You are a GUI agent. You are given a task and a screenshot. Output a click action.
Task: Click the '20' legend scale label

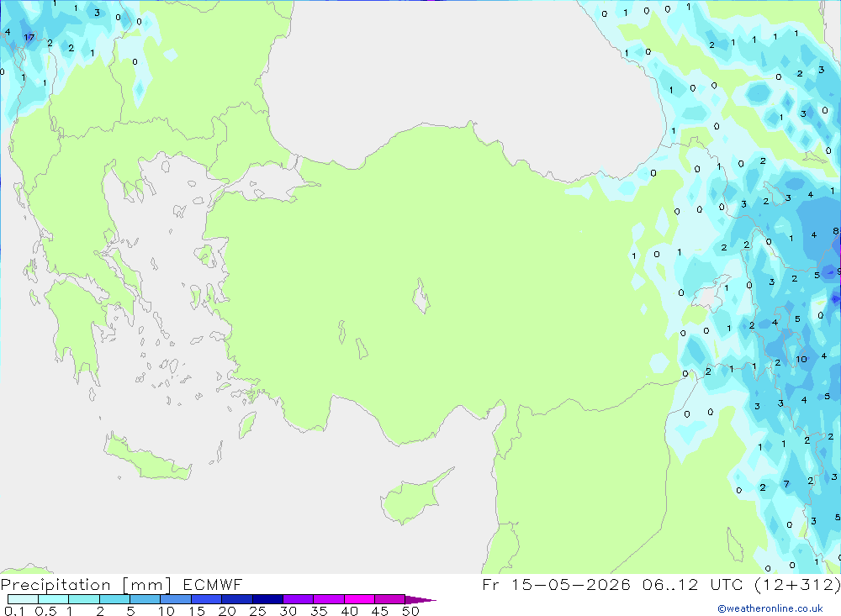[x=227, y=611]
